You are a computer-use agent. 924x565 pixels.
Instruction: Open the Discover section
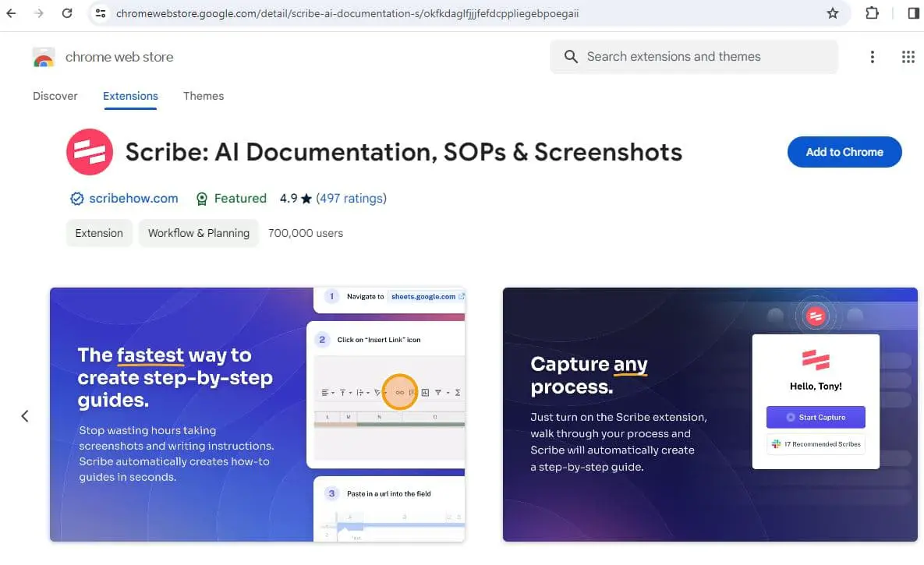point(55,96)
